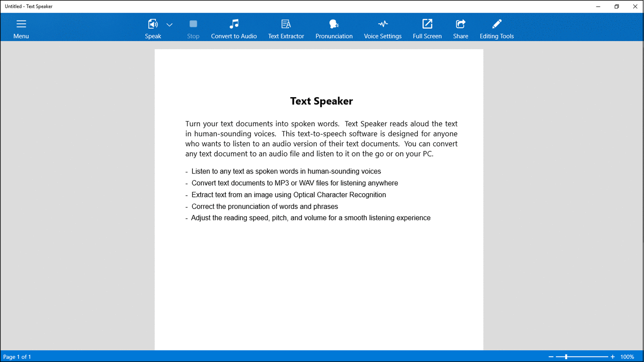Click the 'Adjust the reading speed' line

point(308,218)
